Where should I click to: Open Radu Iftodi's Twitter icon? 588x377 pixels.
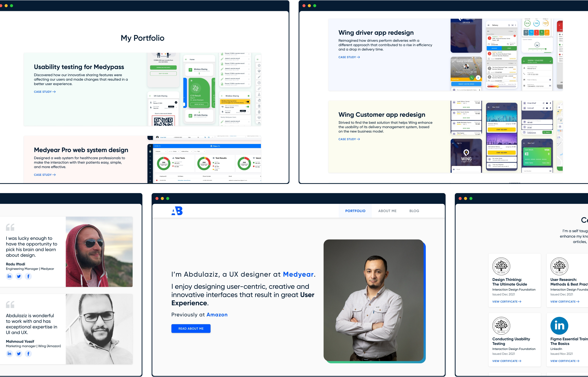pos(19,276)
